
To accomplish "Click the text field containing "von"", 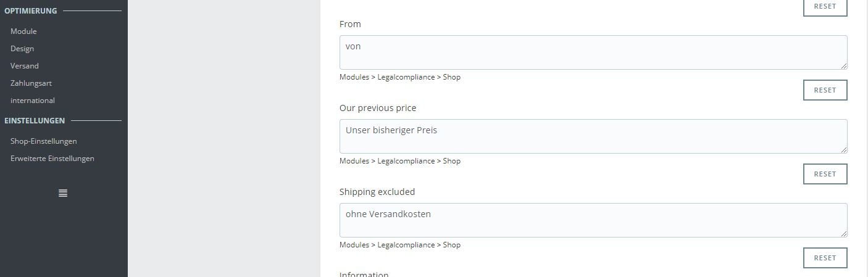I will [x=593, y=52].
